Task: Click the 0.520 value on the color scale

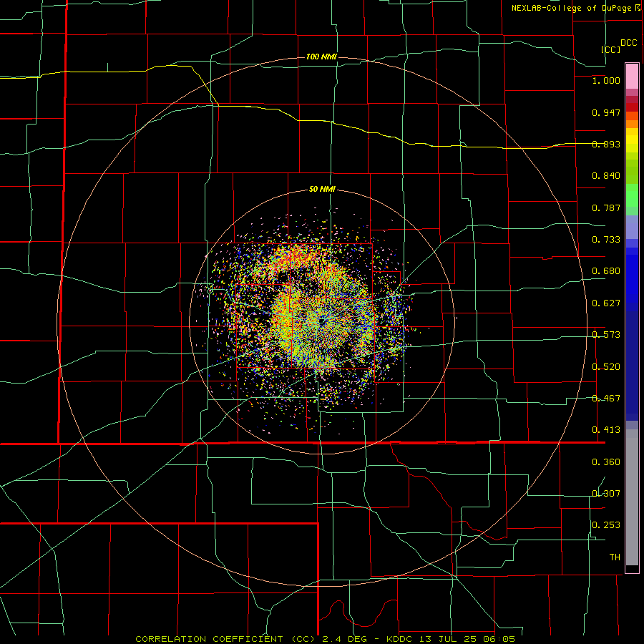Action: 606,367
